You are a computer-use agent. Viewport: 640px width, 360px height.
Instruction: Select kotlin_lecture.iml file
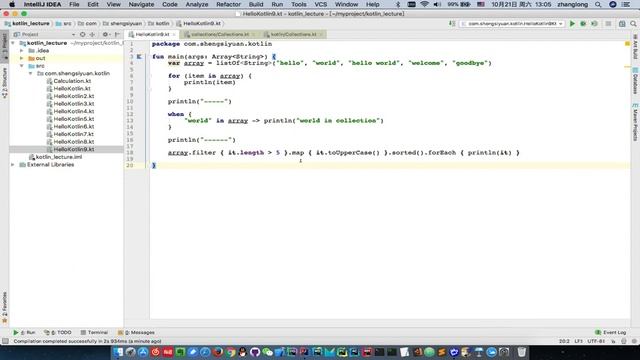[x=58, y=157]
